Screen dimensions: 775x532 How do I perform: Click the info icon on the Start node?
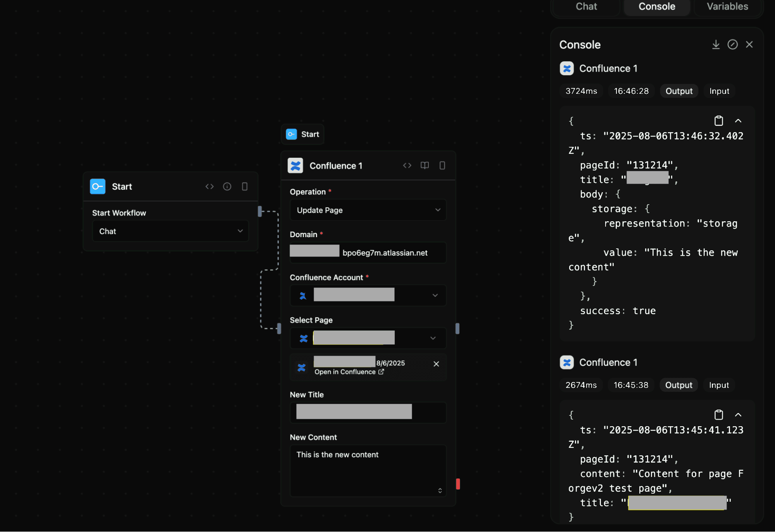tap(227, 186)
